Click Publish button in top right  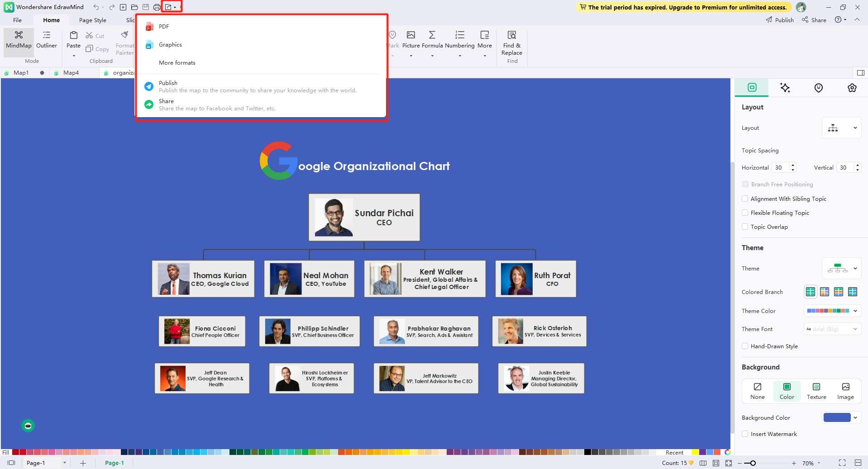[780, 20]
